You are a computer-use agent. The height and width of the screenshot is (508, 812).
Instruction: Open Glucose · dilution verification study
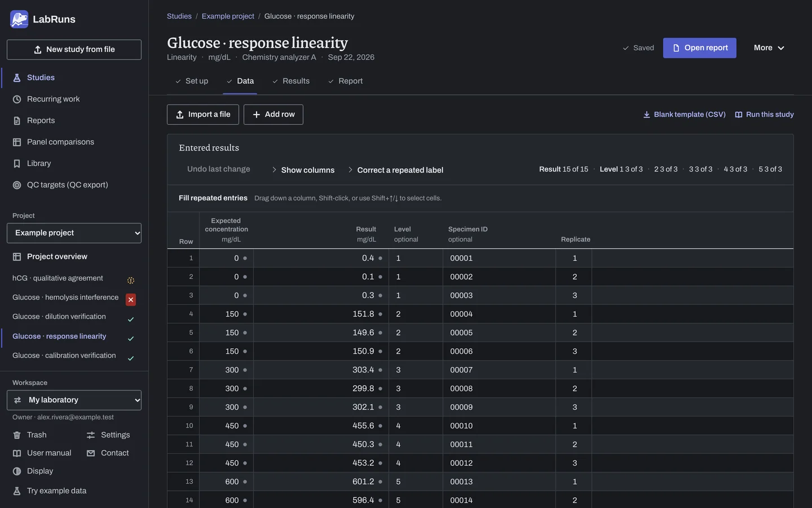(59, 317)
